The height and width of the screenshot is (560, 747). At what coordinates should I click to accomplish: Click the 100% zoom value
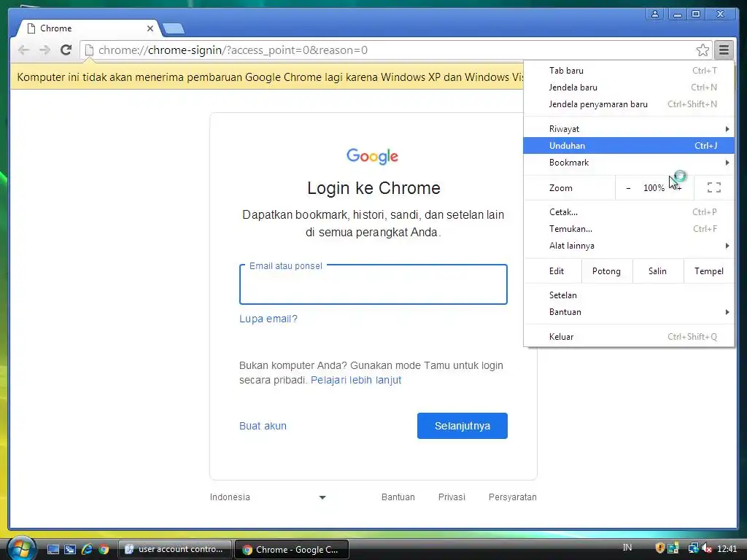coord(654,187)
